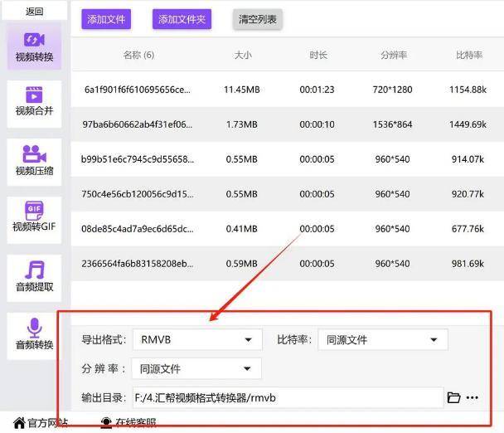Open the 视频转换 video conversion icon
The height and width of the screenshot is (433, 504).
click(34, 40)
